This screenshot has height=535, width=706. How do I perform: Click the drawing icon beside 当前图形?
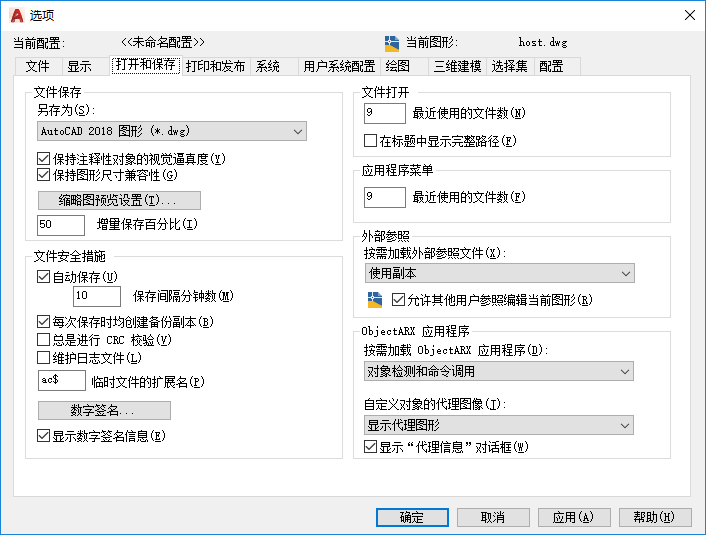point(392,44)
